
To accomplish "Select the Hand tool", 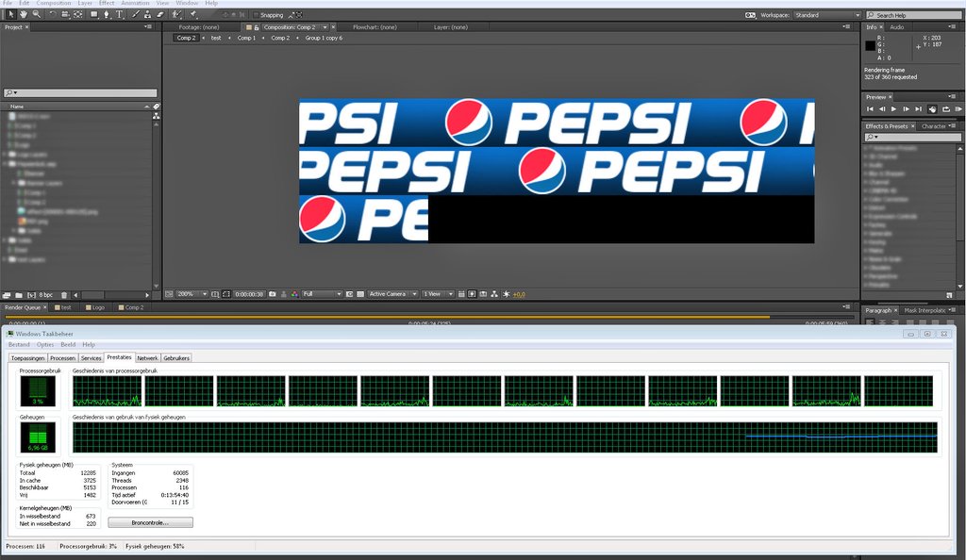I will click(x=24, y=14).
